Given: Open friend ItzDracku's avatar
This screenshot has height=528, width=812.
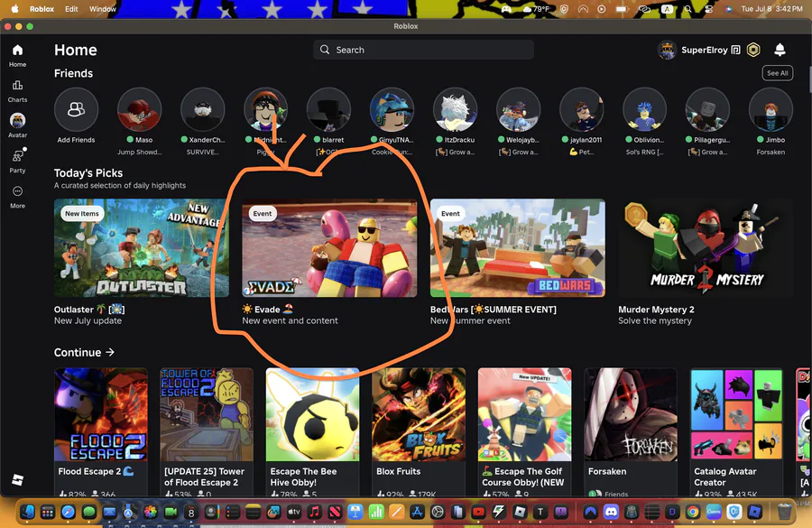Looking at the screenshot, I should click(x=456, y=109).
